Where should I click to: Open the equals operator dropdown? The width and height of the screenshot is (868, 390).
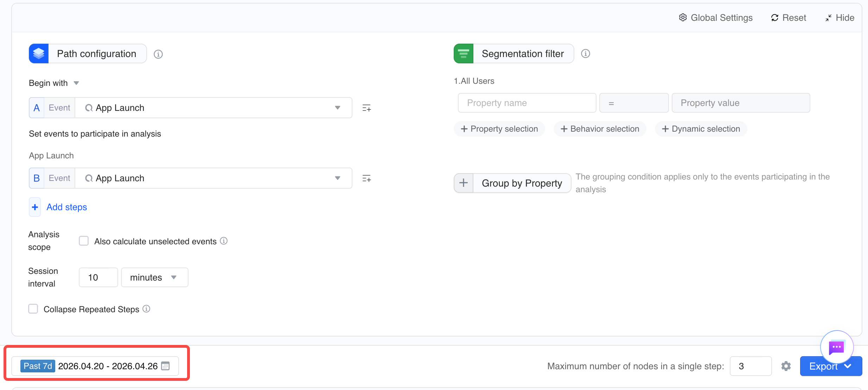coord(634,103)
